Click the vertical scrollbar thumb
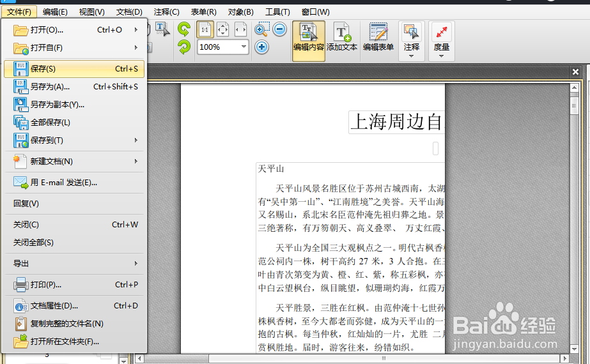This screenshot has height=364, width=590. click(x=574, y=105)
